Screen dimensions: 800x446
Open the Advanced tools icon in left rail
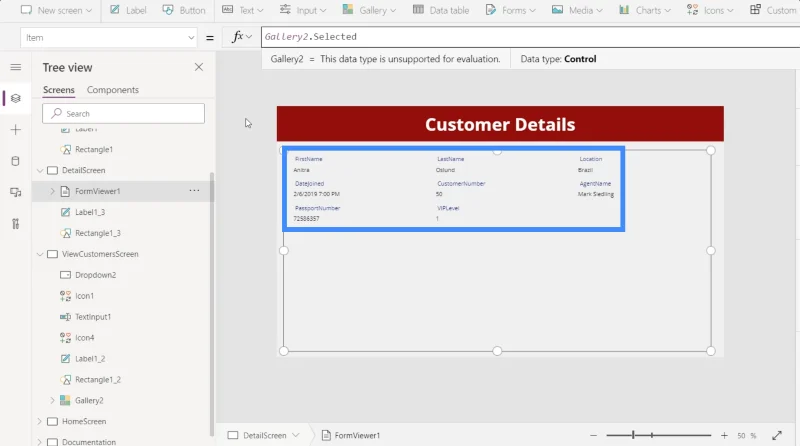(16, 224)
